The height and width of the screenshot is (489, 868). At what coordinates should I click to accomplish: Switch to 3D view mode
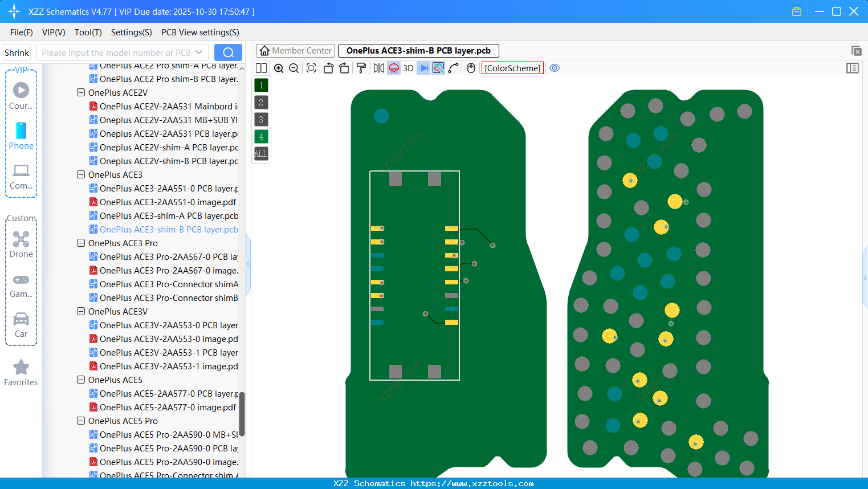[408, 68]
